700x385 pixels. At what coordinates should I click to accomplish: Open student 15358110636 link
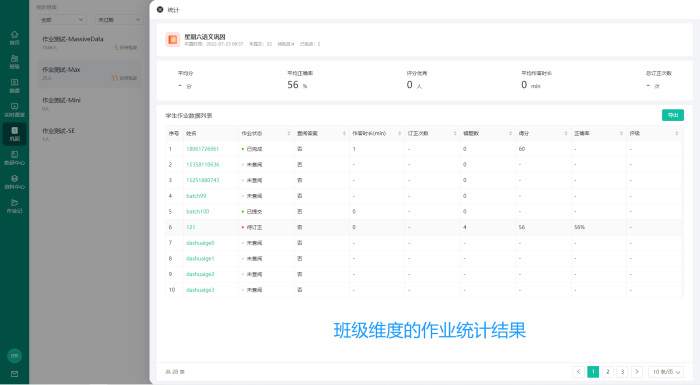[x=203, y=164]
